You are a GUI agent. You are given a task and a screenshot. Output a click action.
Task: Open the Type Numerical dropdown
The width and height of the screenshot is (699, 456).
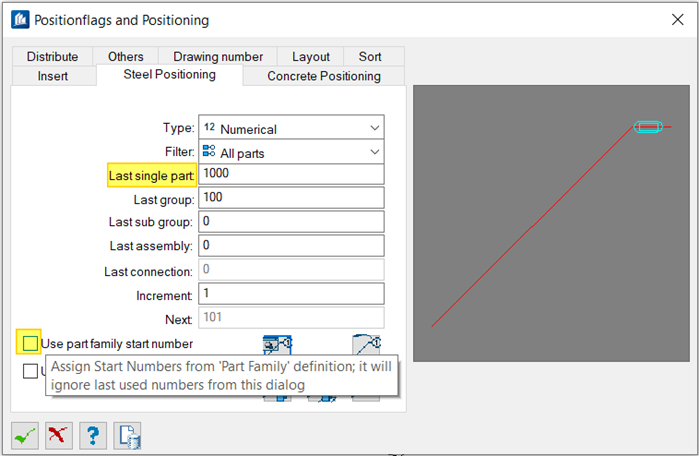pyautogui.click(x=291, y=127)
